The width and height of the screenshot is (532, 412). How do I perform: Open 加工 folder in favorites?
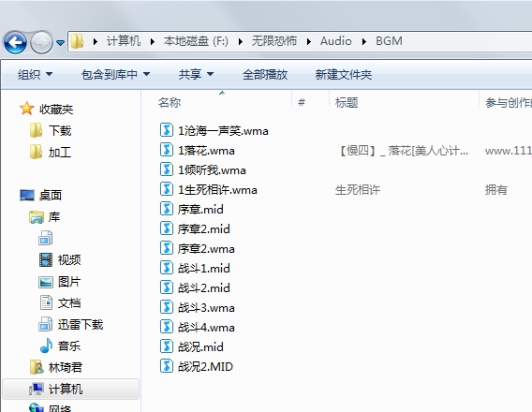(x=51, y=152)
